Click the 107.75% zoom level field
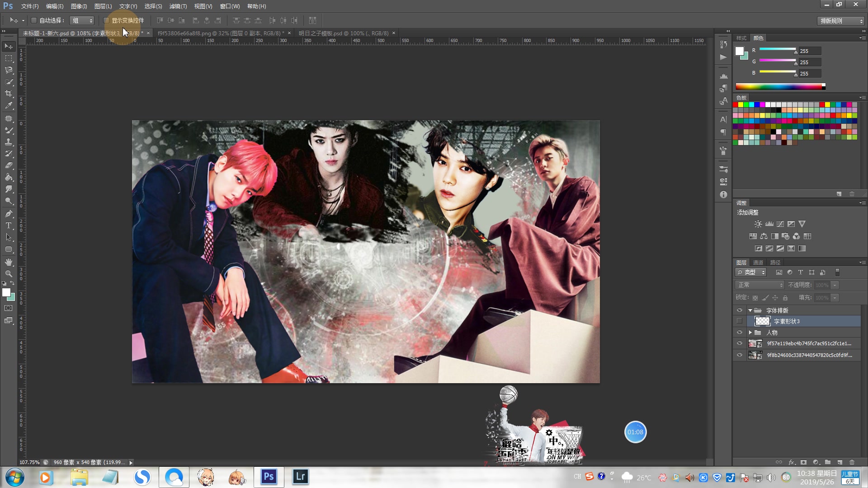 29,463
